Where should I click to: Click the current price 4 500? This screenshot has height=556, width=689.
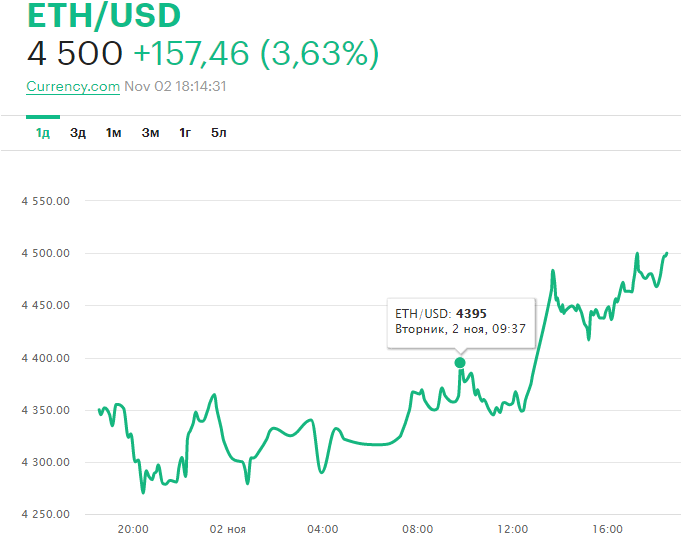[x=75, y=53]
